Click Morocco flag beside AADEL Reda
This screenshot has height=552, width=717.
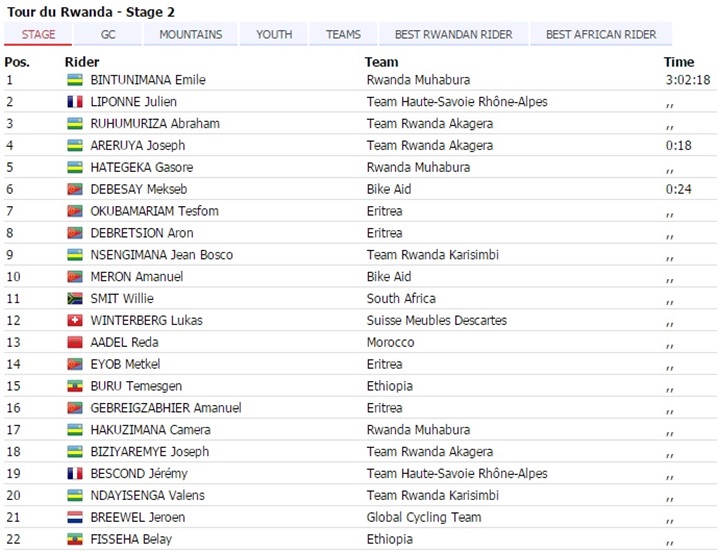point(74,343)
